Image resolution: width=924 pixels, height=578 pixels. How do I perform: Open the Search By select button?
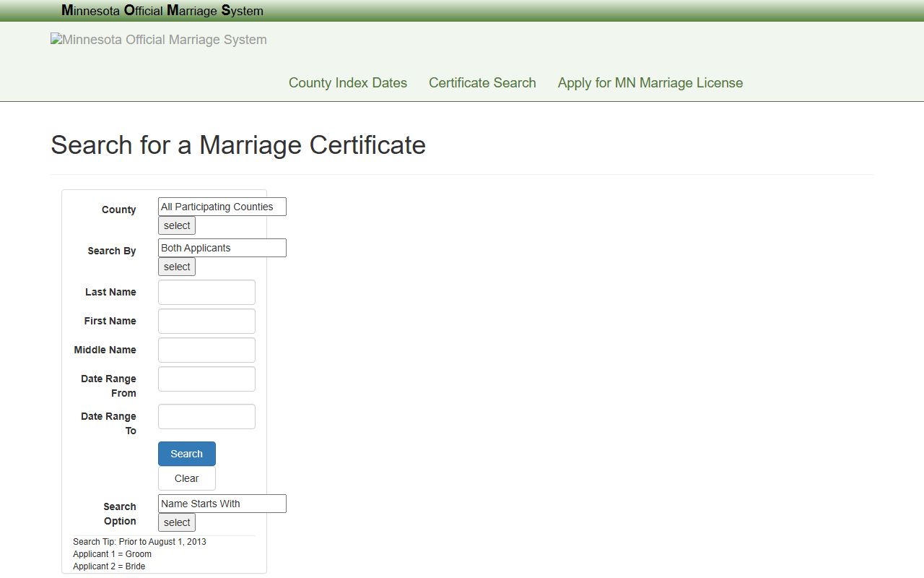click(x=177, y=267)
